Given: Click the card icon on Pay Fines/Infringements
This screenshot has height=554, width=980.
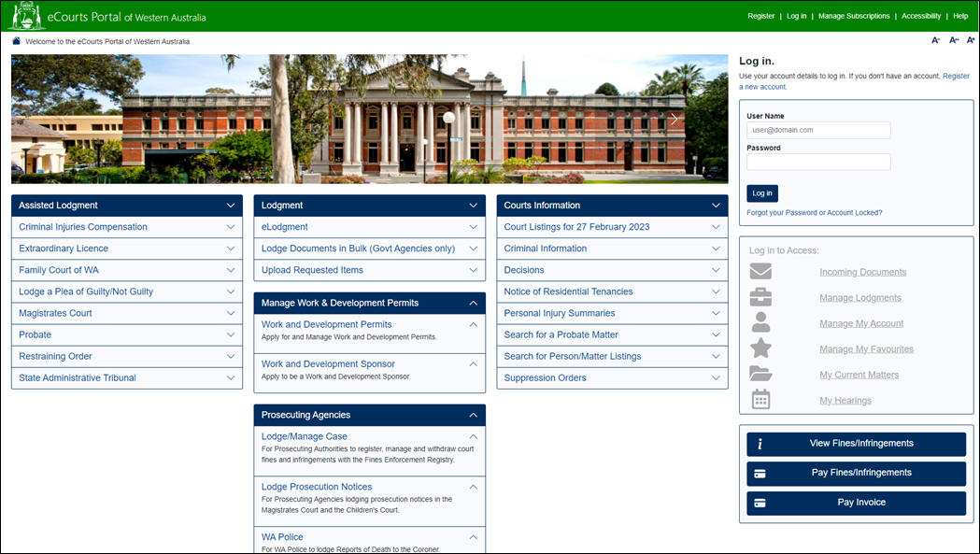Looking at the screenshot, I should tap(760, 474).
